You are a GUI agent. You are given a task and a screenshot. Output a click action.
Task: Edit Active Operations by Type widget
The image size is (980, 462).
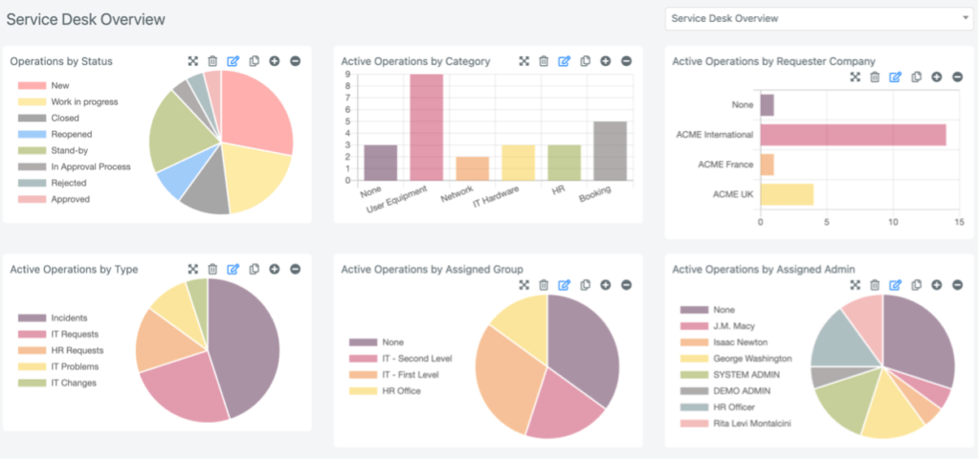pos(234,269)
